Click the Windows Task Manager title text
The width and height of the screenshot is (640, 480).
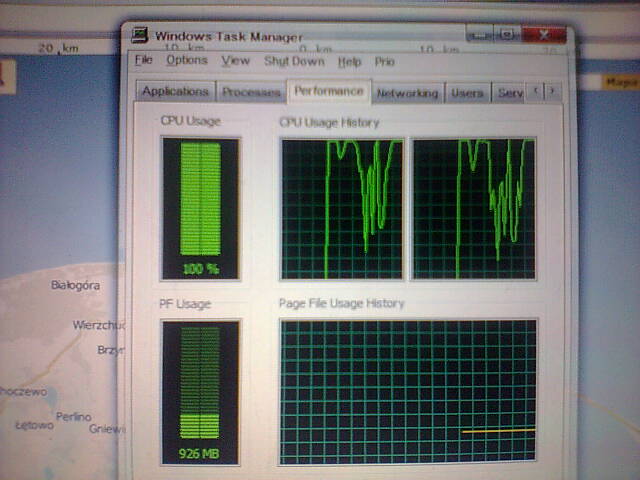[x=229, y=36]
